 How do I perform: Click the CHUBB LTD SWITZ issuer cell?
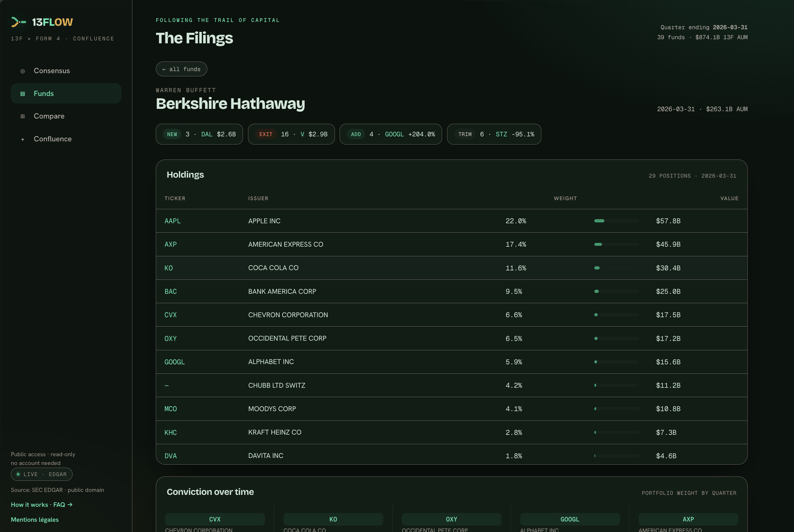point(277,386)
